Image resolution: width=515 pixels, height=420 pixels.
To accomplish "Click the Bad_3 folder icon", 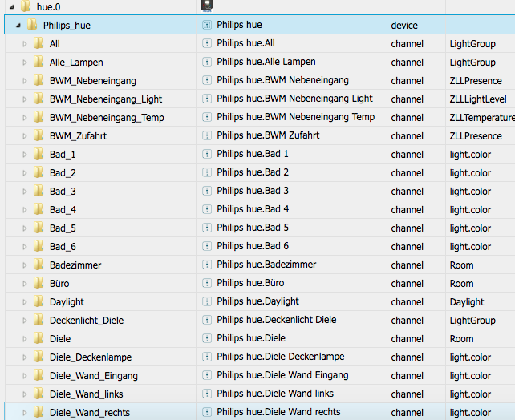I will click(39, 190).
